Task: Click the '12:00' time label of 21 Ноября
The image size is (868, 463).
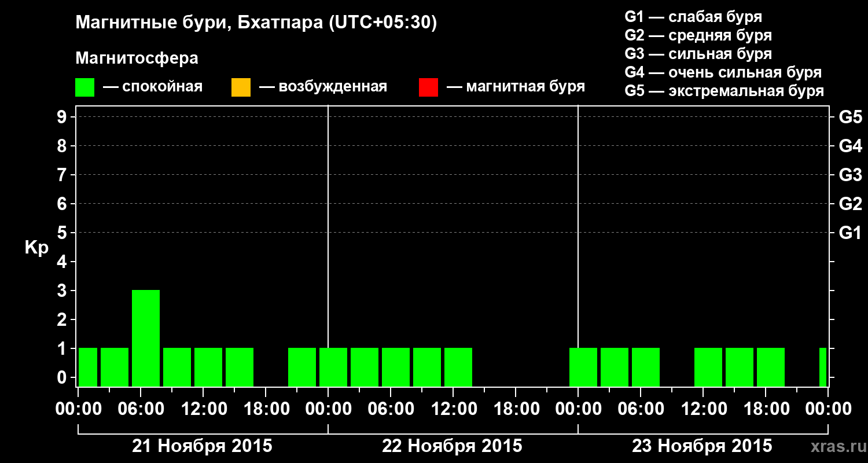Action: click(203, 409)
